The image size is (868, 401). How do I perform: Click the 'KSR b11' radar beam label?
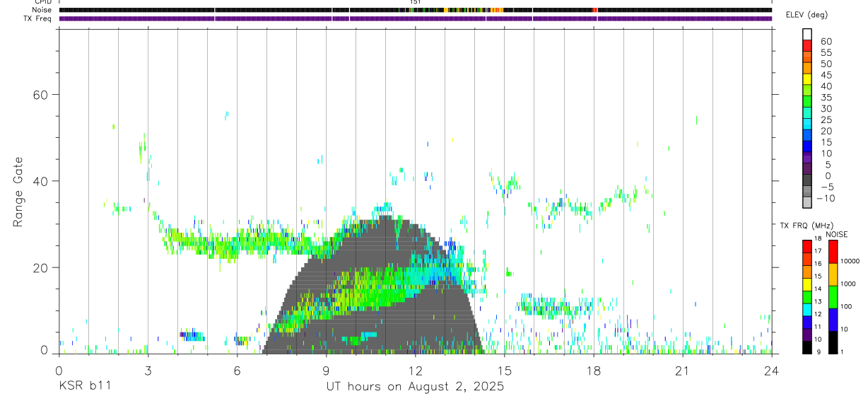84,386
